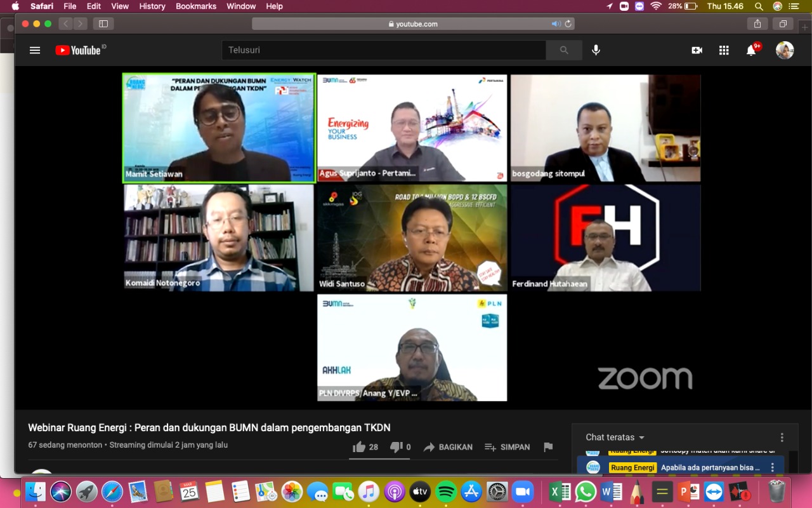The width and height of the screenshot is (812, 508).
Task: Open the notifications bell
Action: [751, 50]
